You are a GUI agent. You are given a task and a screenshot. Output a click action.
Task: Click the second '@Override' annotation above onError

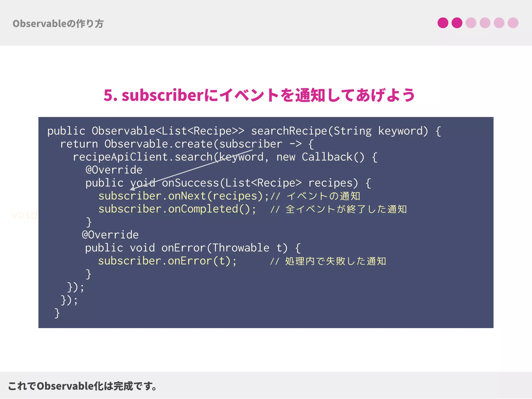[x=110, y=235]
